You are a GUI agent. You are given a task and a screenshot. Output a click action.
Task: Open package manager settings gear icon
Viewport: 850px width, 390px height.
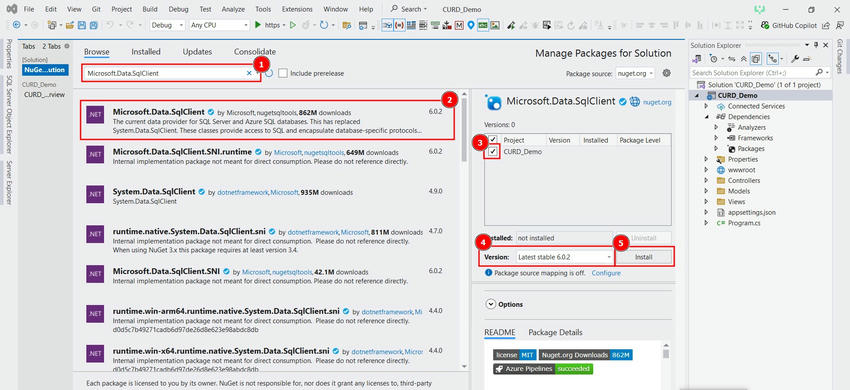[x=666, y=73]
